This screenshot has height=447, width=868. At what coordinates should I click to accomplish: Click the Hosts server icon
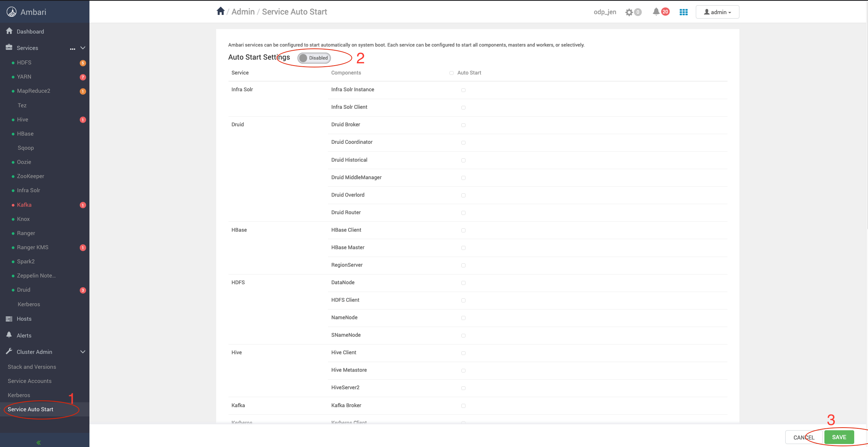click(9, 318)
